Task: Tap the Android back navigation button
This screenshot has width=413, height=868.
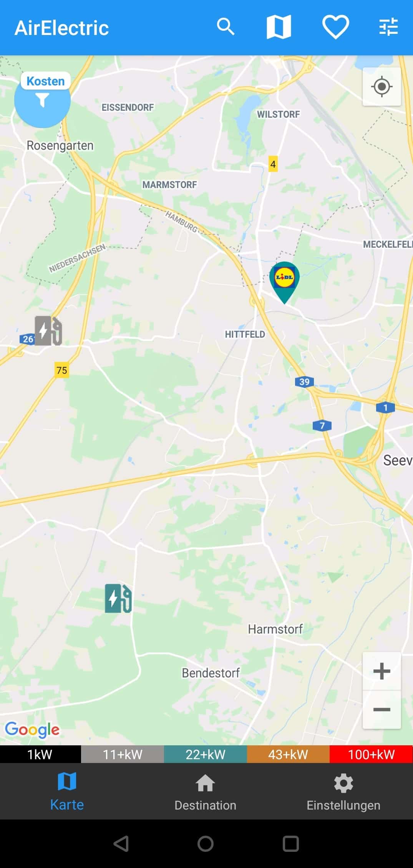Action: coord(121,844)
